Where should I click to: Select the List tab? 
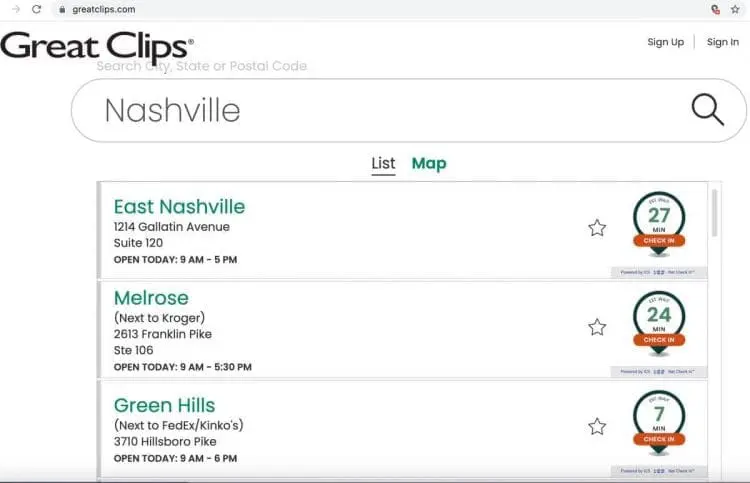click(383, 164)
